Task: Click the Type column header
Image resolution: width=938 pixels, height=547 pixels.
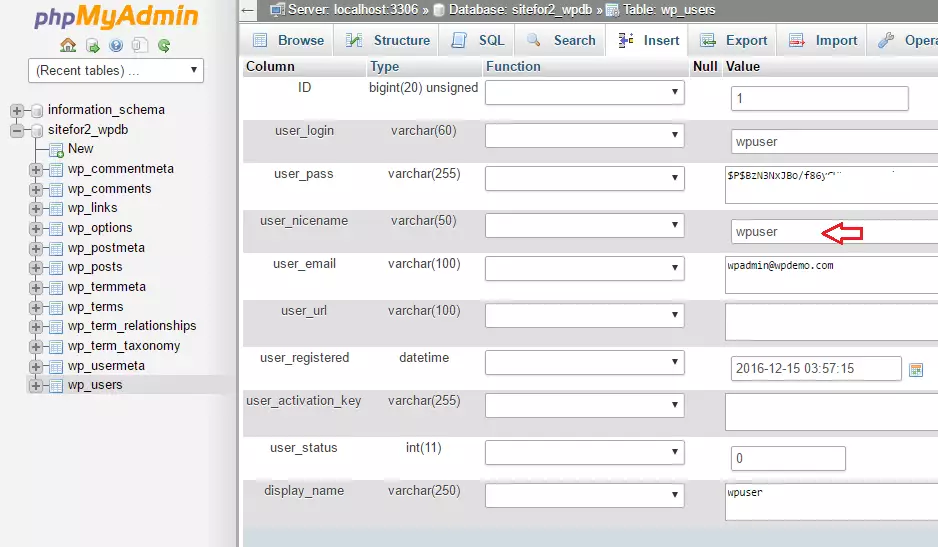Action: coord(385,66)
